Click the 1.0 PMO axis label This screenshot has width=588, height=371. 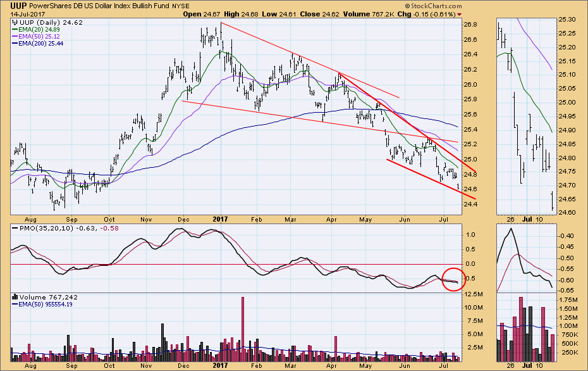[x=470, y=235]
